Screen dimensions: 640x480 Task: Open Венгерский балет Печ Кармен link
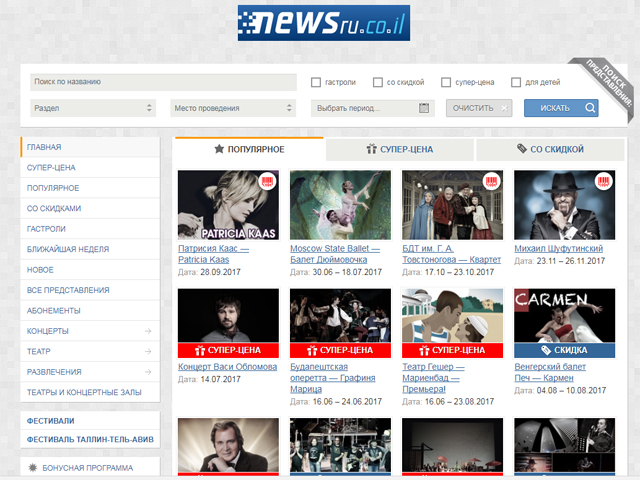550,372
